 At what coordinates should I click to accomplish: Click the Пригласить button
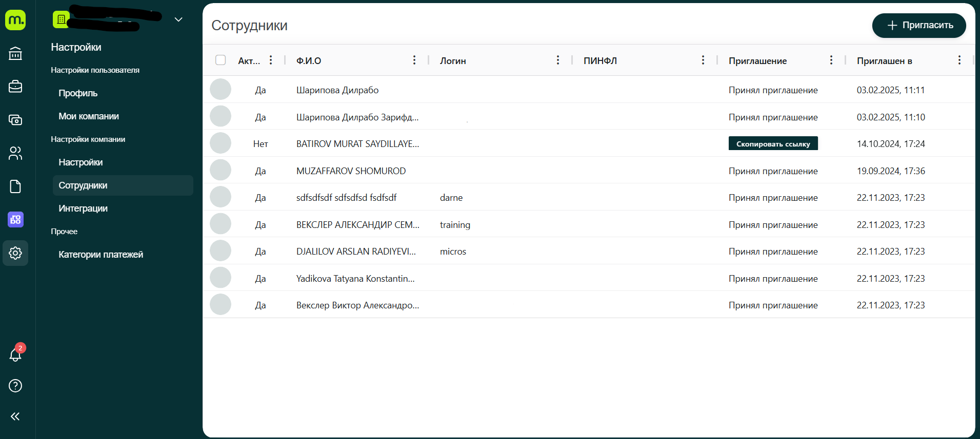(919, 25)
